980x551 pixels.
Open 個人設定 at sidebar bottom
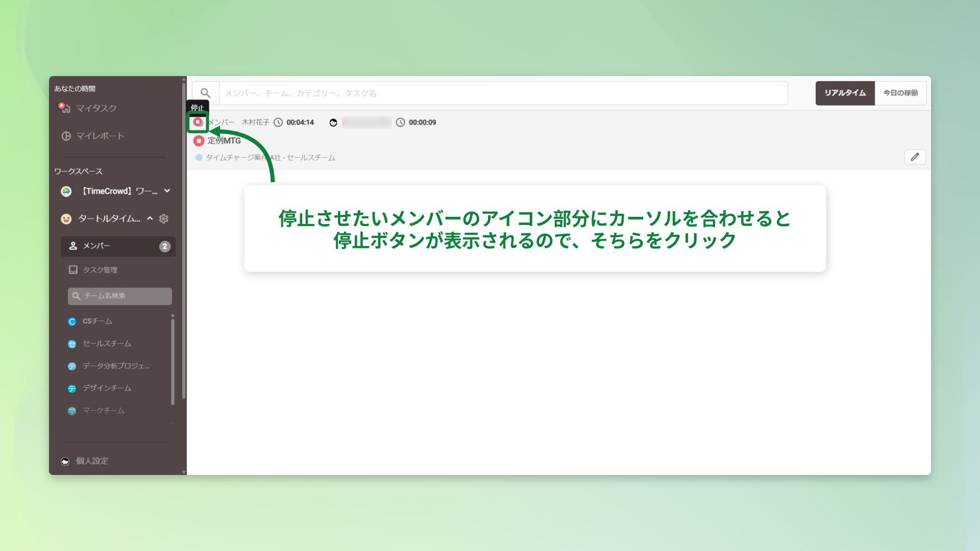pyautogui.click(x=92, y=461)
